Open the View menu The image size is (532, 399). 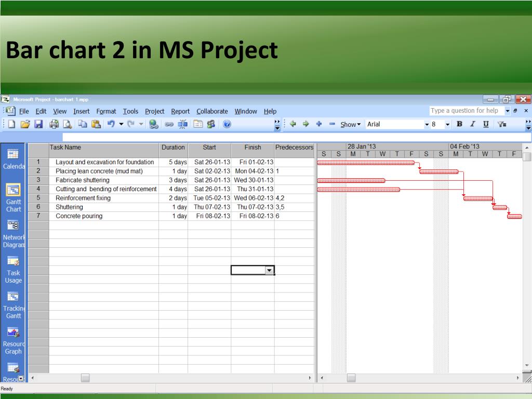[x=60, y=111]
